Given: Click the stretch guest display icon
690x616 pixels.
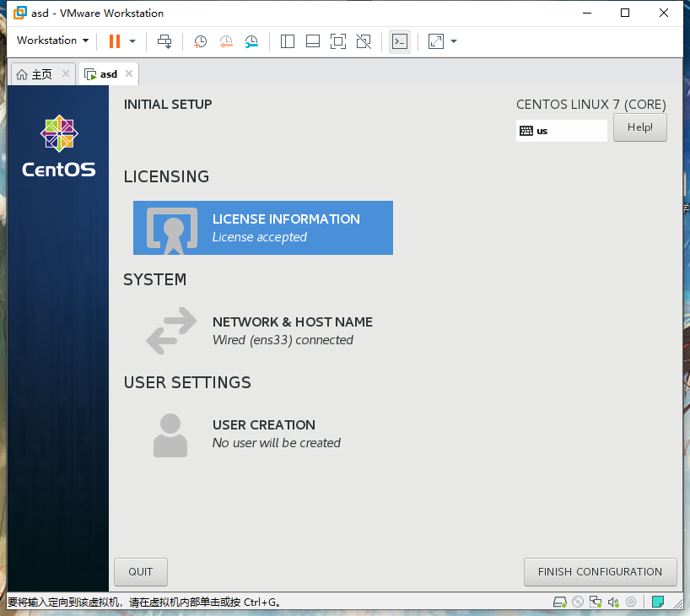Looking at the screenshot, I should (x=435, y=41).
